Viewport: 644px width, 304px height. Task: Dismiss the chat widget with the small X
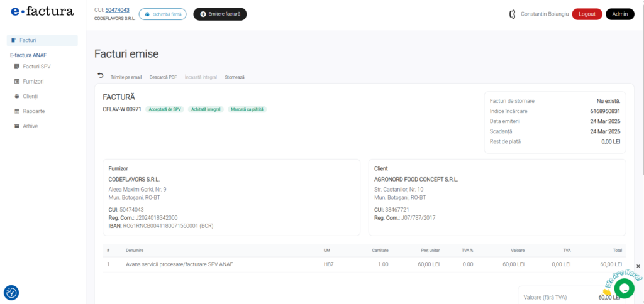(638, 266)
